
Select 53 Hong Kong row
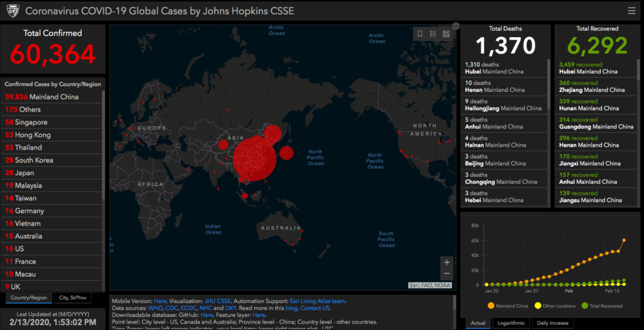(x=53, y=135)
